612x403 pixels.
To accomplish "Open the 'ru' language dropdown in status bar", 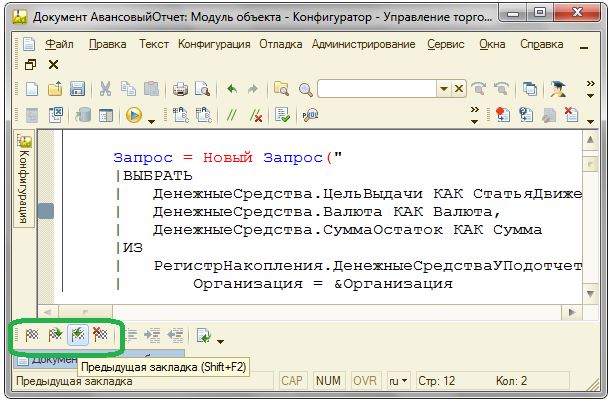I will point(398,381).
